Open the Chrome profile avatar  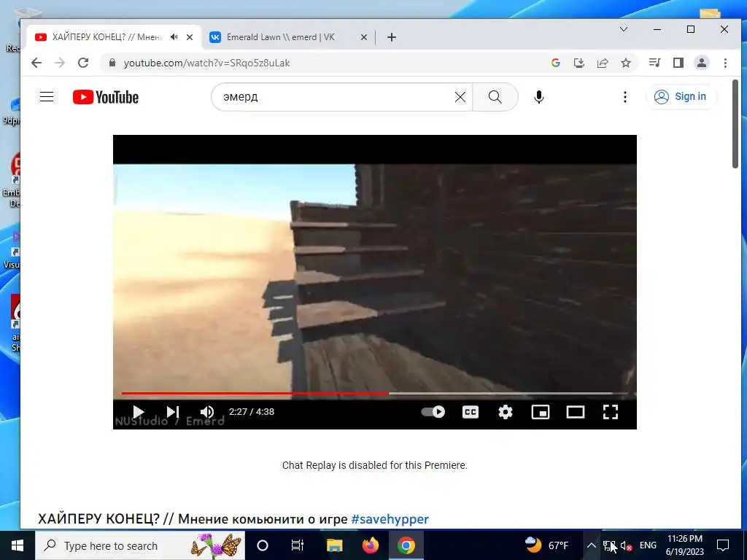click(702, 63)
